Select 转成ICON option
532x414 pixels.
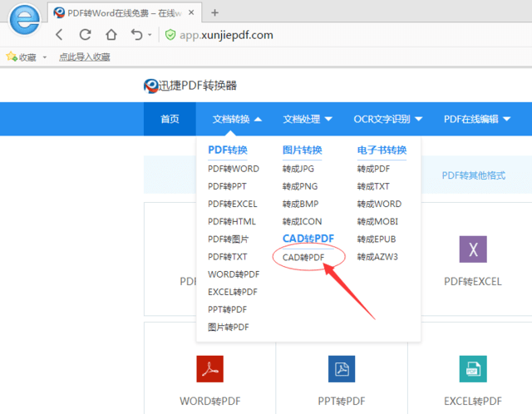point(302,222)
